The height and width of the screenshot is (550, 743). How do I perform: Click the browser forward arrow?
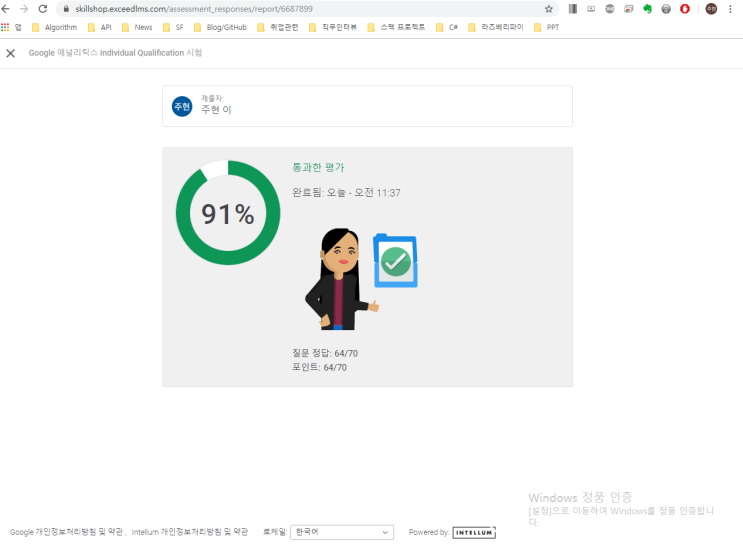coord(24,9)
